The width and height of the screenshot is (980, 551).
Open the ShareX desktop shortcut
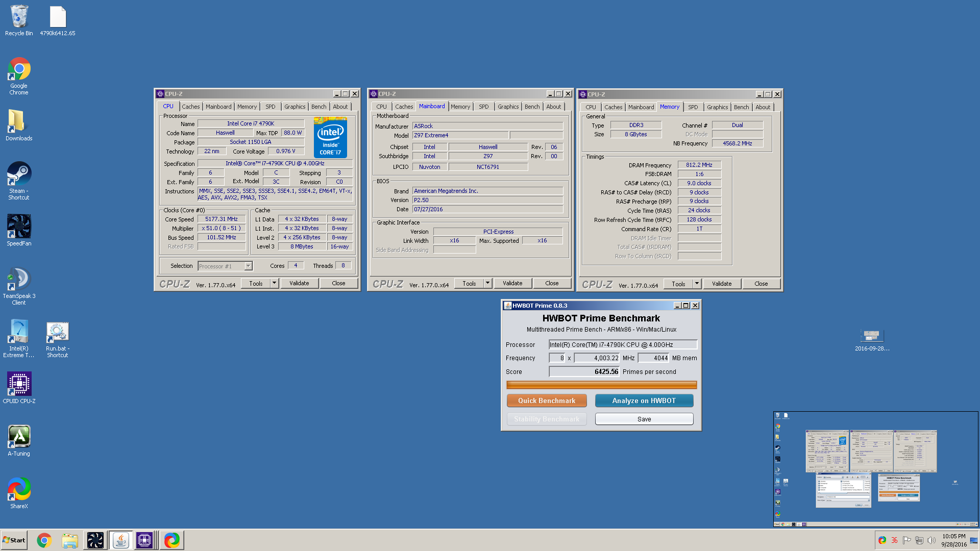coord(19,493)
